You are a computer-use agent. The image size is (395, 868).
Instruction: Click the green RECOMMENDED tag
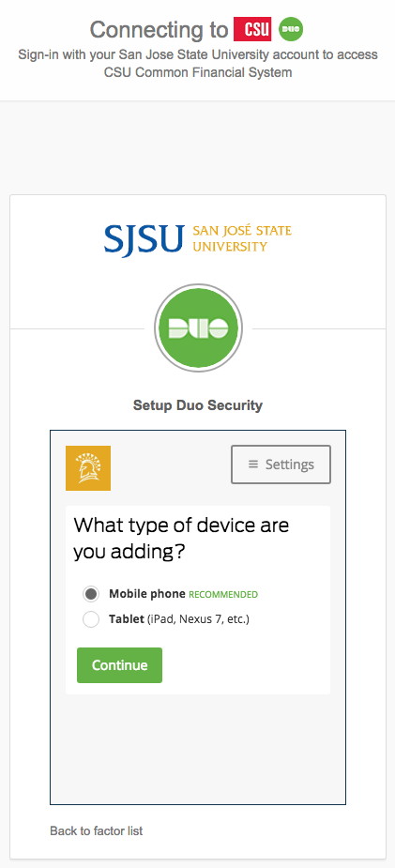[x=223, y=595]
